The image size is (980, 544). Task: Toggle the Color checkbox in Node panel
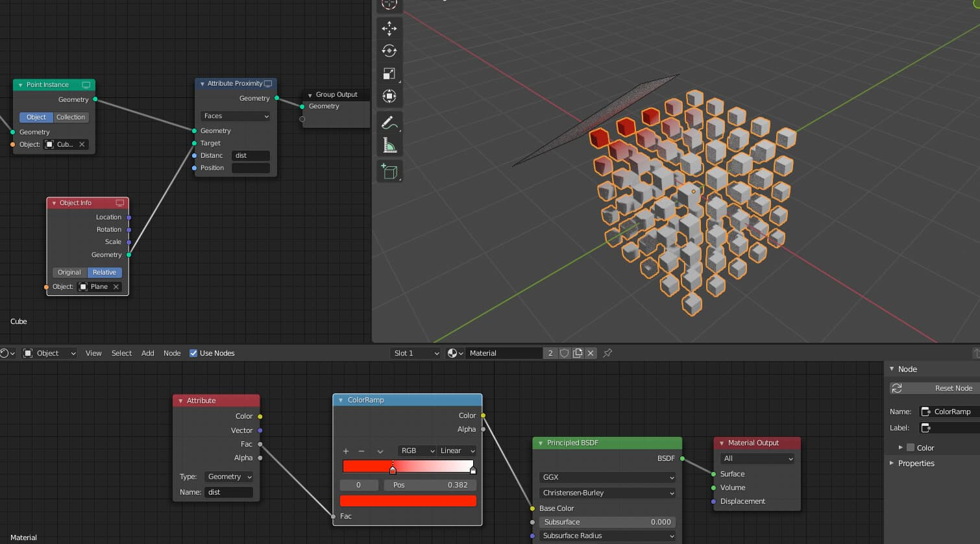(911, 447)
